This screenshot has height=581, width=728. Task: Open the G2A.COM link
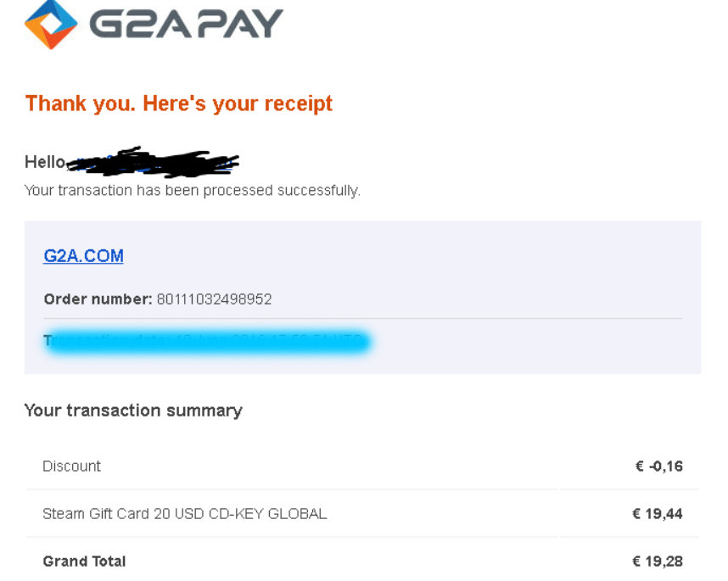coord(83,256)
